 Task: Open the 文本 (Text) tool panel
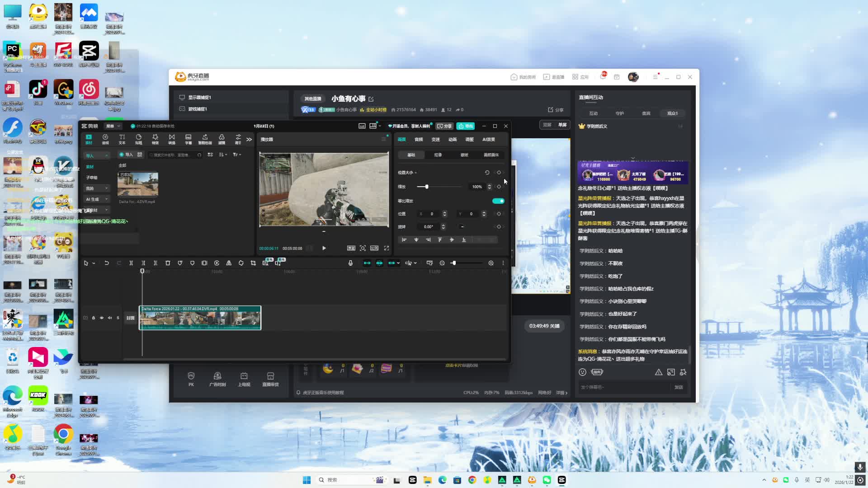[x=122, y=139]
